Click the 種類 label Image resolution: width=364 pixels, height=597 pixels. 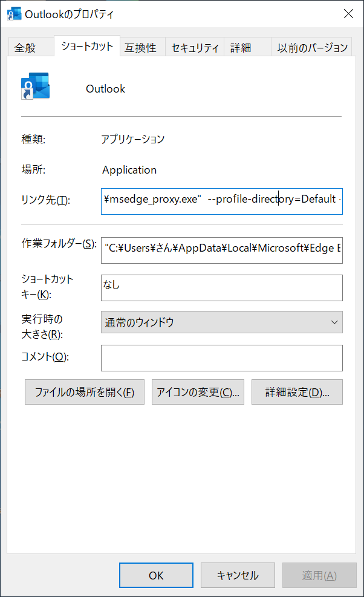pos(33,139)
